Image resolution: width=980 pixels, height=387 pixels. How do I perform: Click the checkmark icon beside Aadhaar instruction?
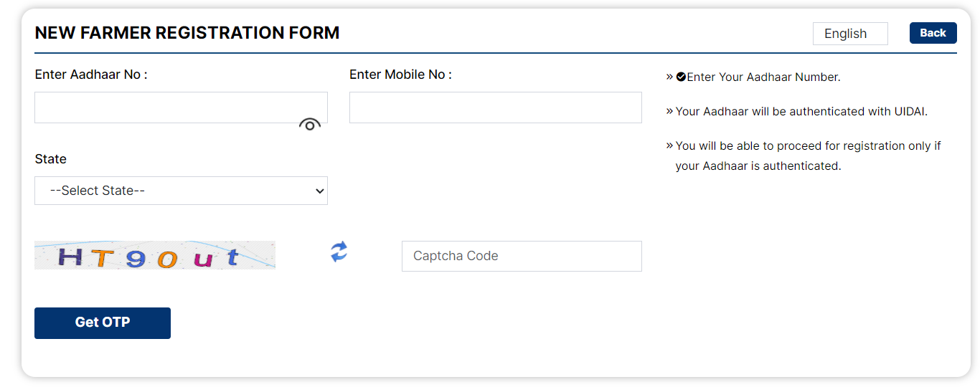(681, 77)
